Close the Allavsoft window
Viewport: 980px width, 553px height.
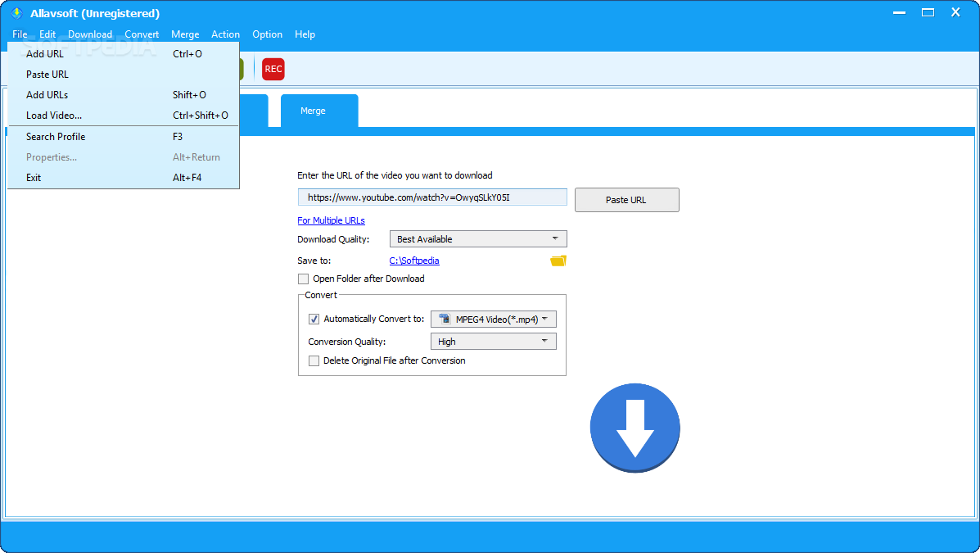(955, 12)
